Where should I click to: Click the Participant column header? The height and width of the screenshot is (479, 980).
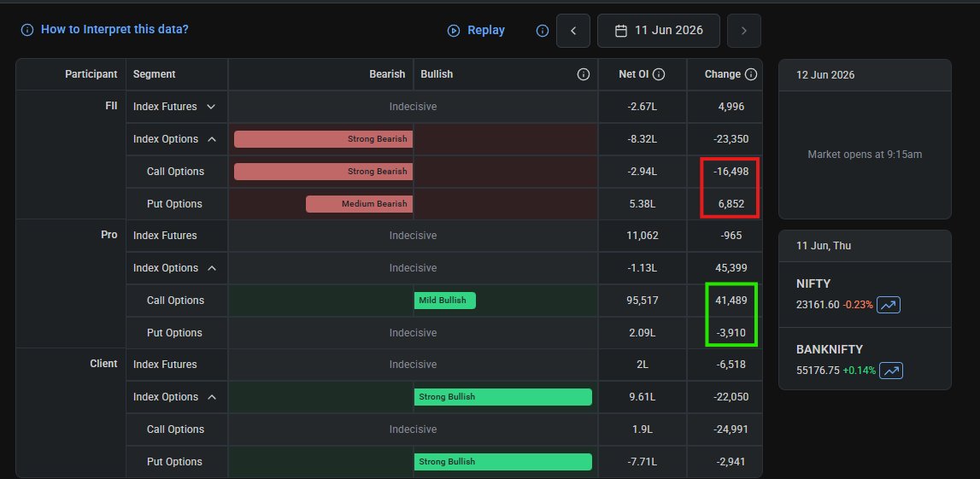(x=91, y=74)
